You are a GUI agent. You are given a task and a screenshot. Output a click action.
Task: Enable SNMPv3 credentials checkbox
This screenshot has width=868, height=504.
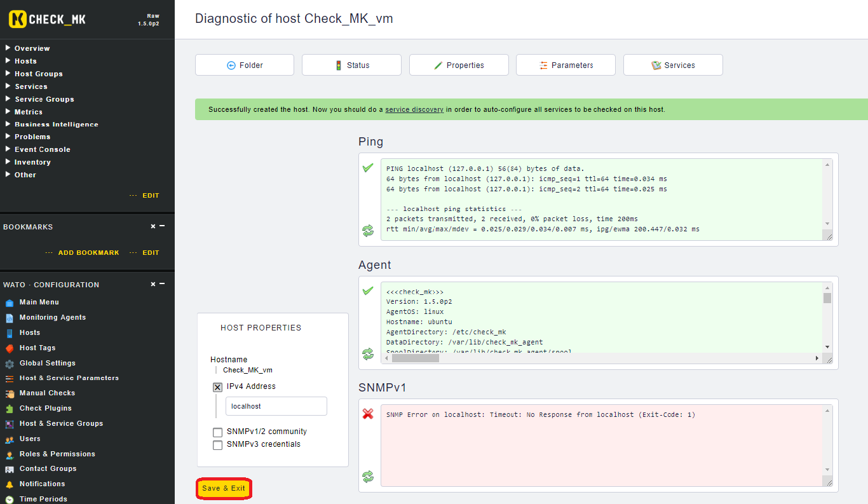217,445
